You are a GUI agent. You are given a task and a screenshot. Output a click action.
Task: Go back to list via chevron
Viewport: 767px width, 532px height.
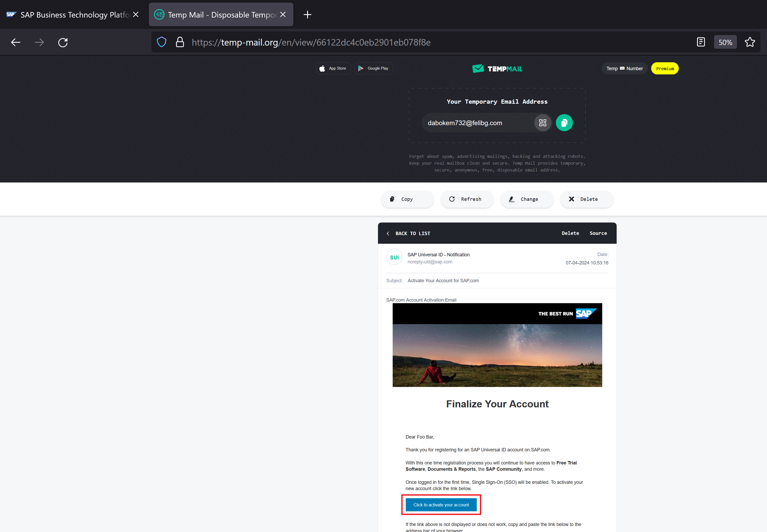(388, 233)
